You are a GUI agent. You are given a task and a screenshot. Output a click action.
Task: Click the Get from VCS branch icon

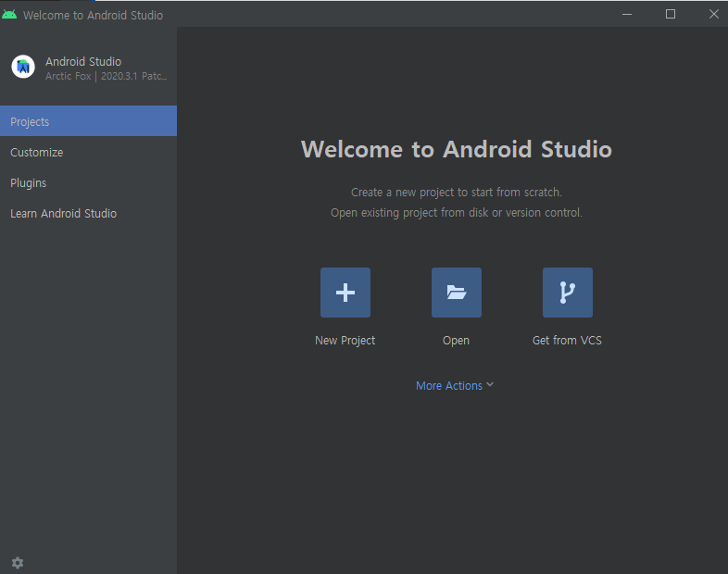(568, 293)
